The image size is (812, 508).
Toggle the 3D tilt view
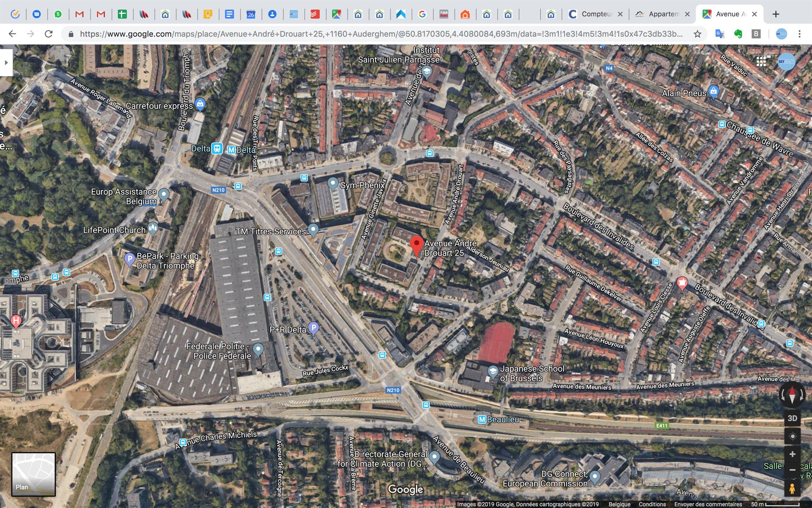(792, 418)
